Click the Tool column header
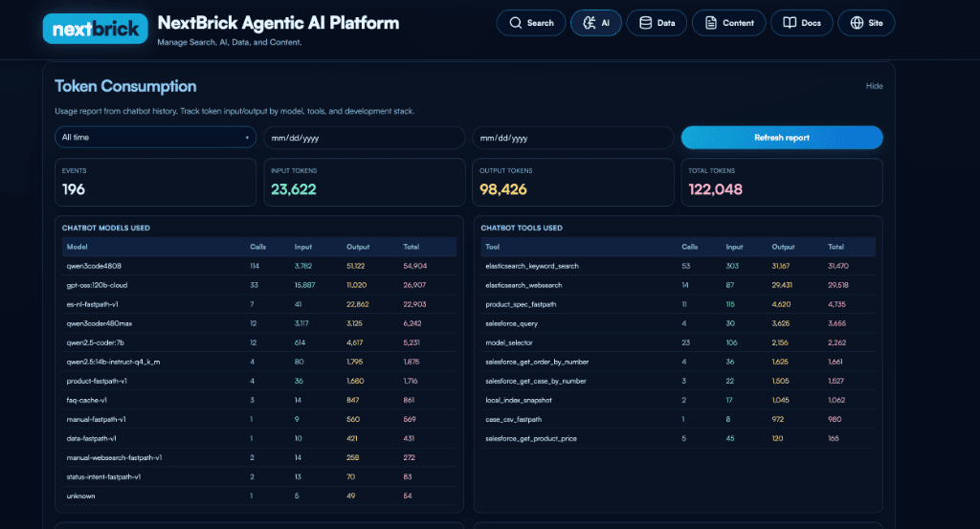Image resolution: width=980 pixels, height=529 pixels. click(x=493, y=247)
